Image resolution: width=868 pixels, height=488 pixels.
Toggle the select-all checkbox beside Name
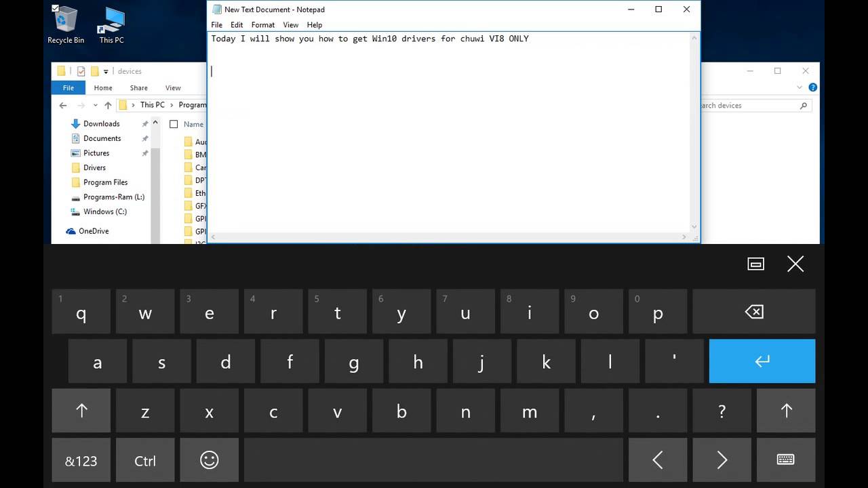[174, 124]
